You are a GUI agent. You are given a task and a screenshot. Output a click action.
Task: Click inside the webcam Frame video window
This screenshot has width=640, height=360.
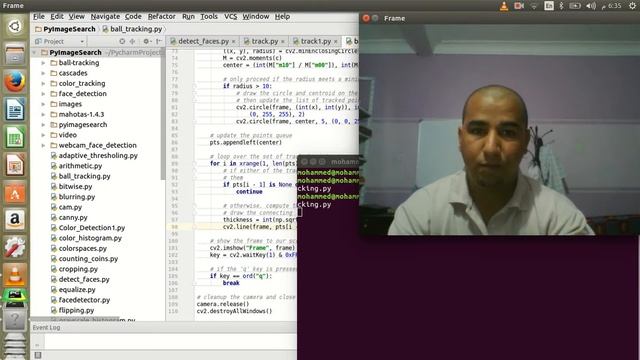[499, 130]
